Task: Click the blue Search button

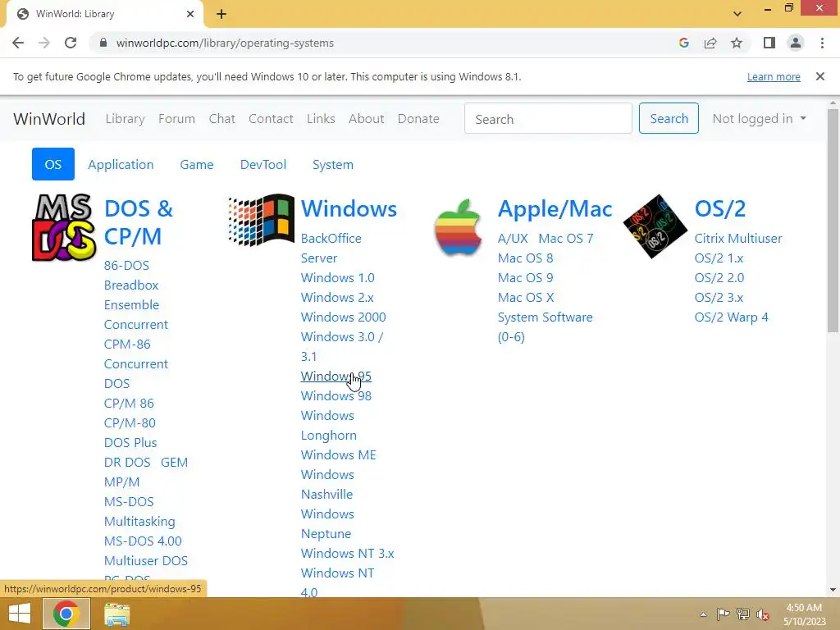Action: pyautogui.click(x=669, y=118)
